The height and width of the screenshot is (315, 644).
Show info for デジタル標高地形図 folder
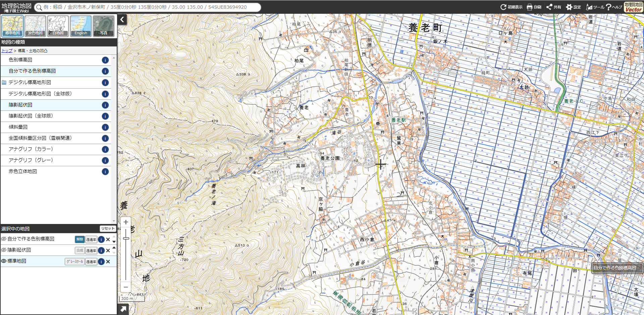(105, 83)
